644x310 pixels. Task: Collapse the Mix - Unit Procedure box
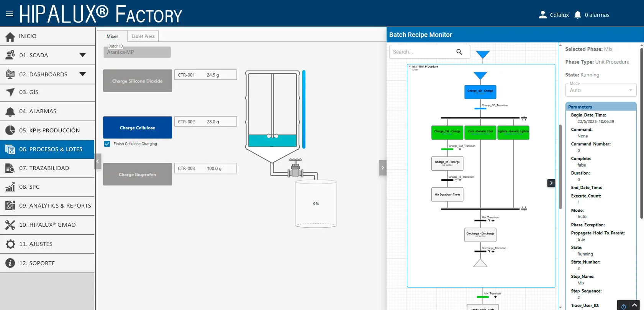410,67
